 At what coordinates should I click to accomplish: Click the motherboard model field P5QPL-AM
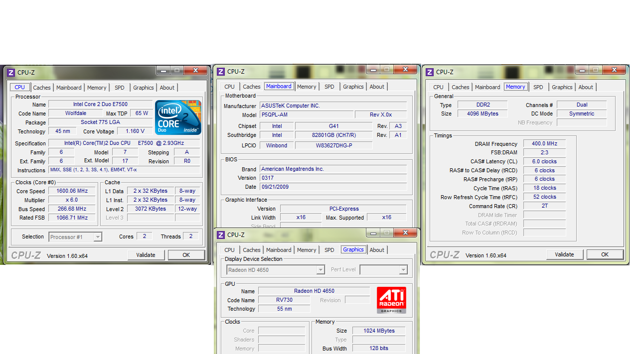(306, 115)
